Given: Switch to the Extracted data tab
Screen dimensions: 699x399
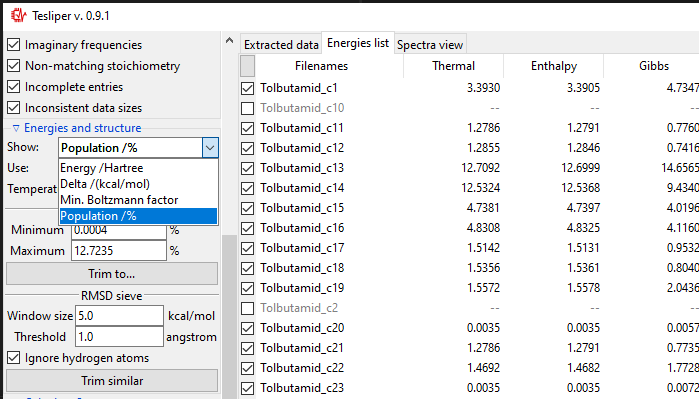Looking at the screenshot, I should (281, 45).
